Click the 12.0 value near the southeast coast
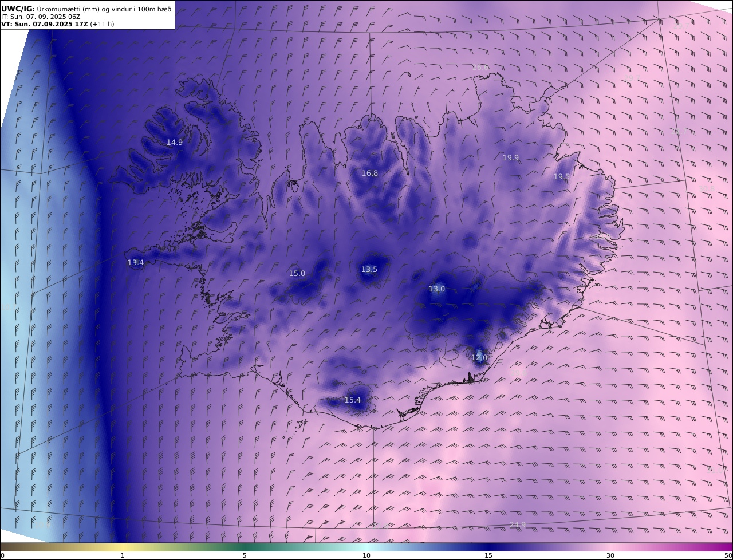 479,358
